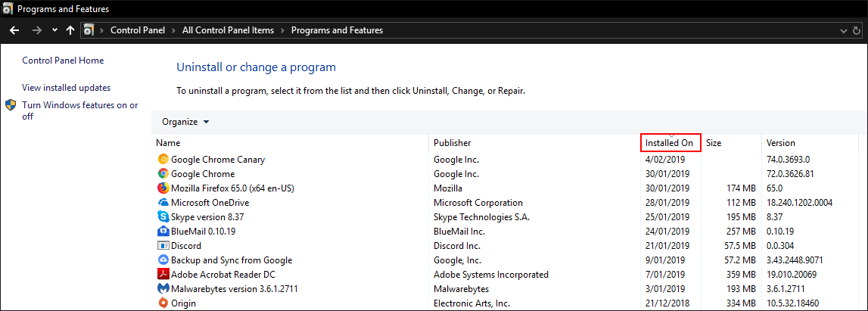
Task: Click the Backup and Sync icon
Action: point(163,260)
